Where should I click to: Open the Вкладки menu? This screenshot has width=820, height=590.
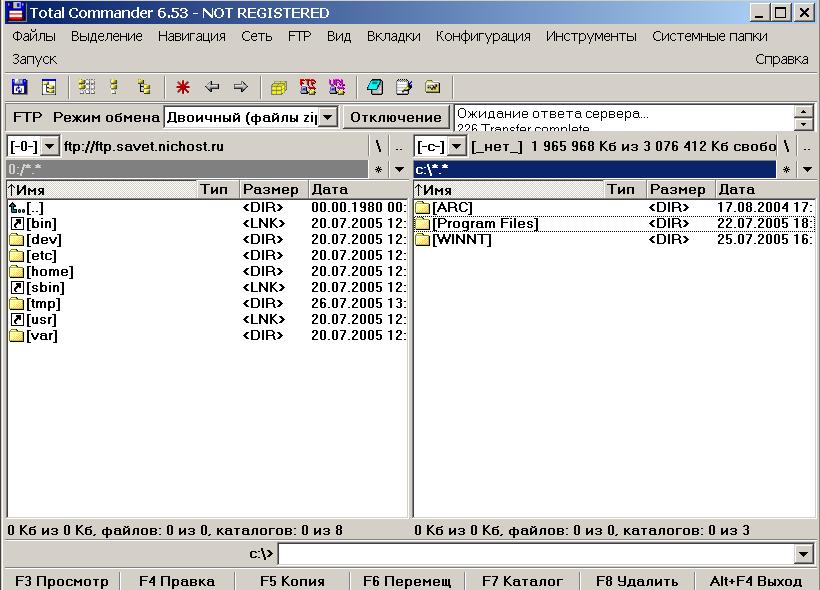pos(393,36)
